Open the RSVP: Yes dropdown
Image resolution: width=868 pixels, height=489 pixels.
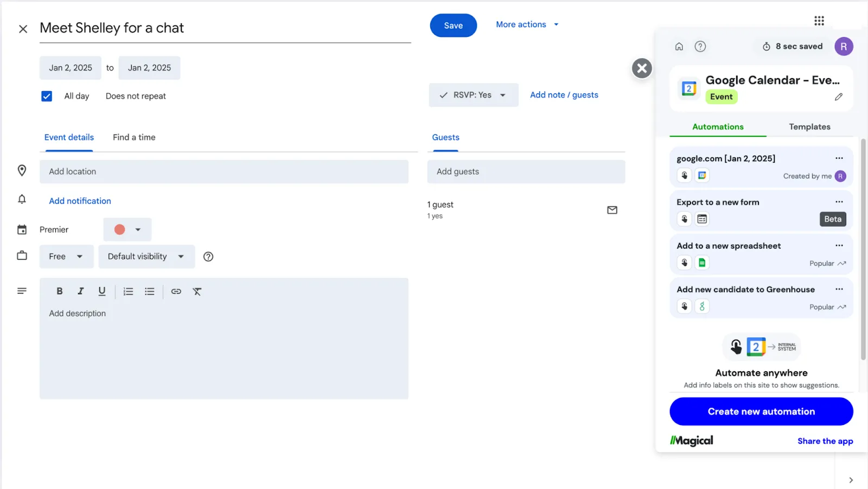(474, 95)
